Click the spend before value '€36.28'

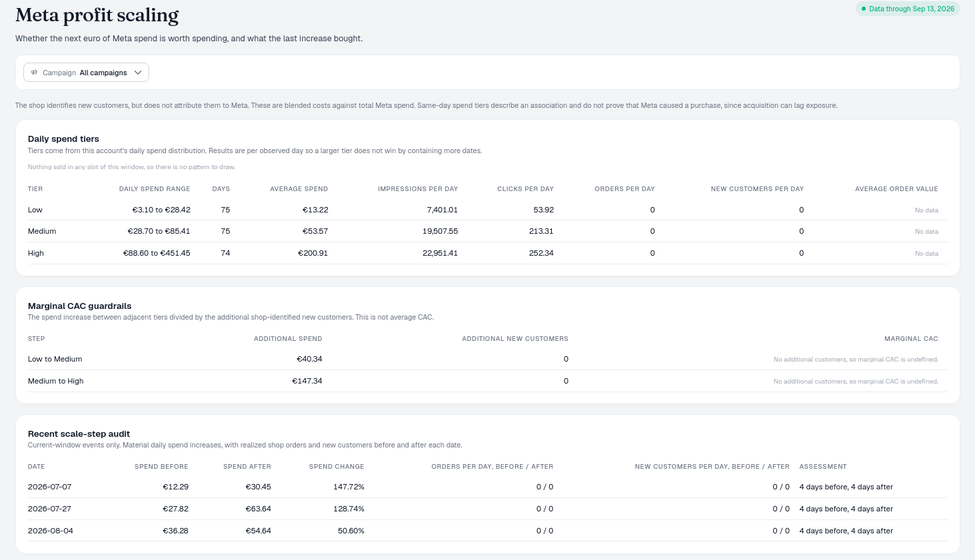(175, 531)
